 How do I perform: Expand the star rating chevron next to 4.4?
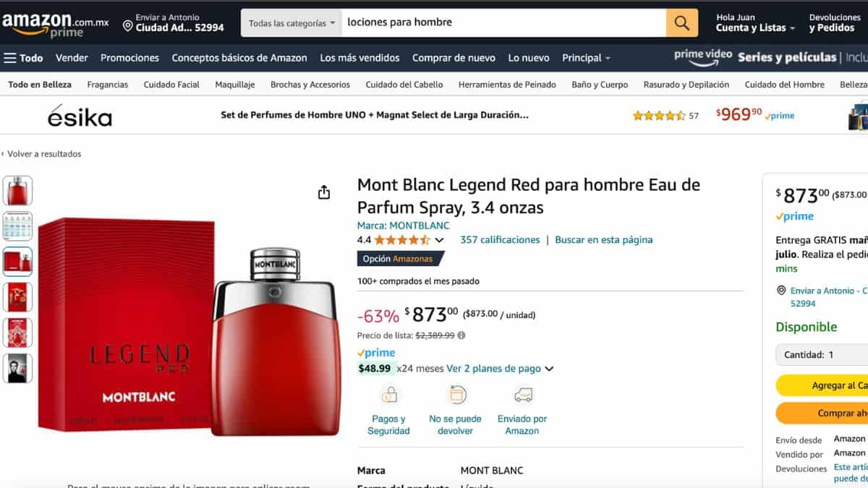[x=439, y=240]
